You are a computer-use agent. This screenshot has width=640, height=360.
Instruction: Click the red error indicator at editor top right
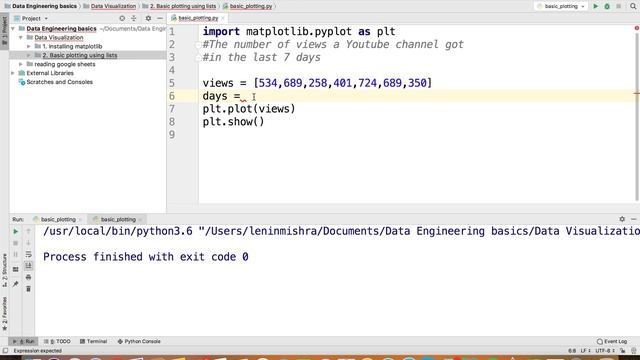636,28
